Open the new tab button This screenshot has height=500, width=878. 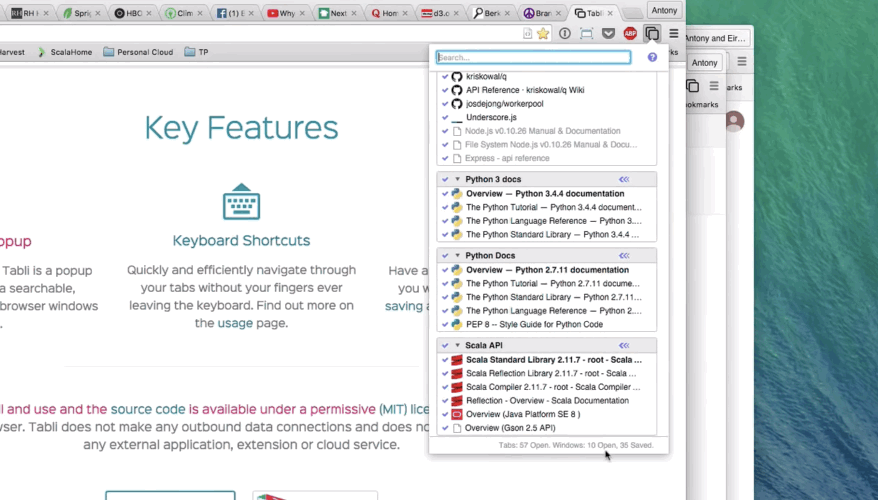(632, 13)
